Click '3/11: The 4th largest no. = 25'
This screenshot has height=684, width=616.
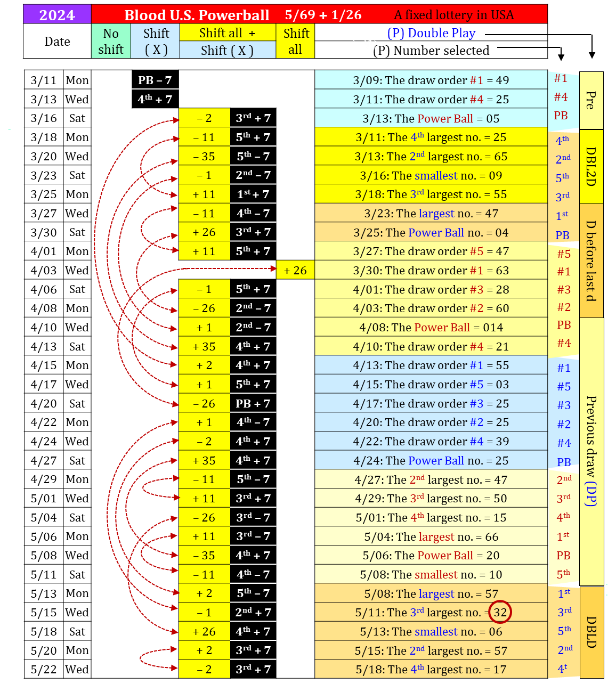point(431,137)
